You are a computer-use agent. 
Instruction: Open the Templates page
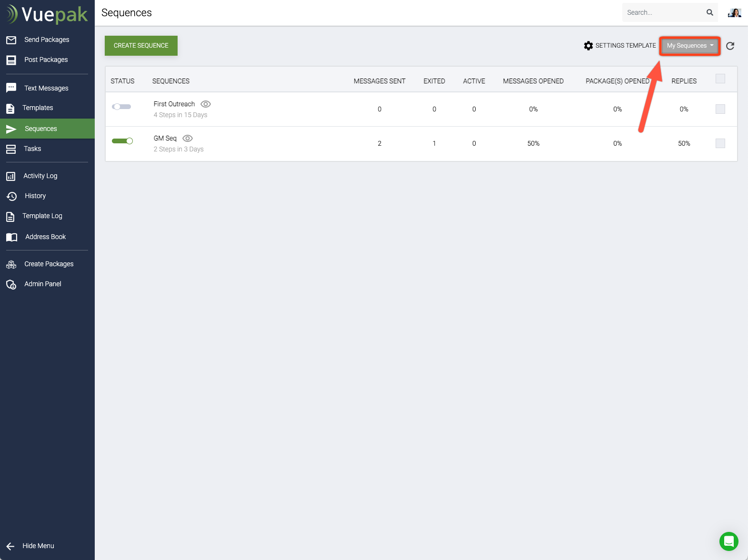pyautogui.click(x=38, y=108)
